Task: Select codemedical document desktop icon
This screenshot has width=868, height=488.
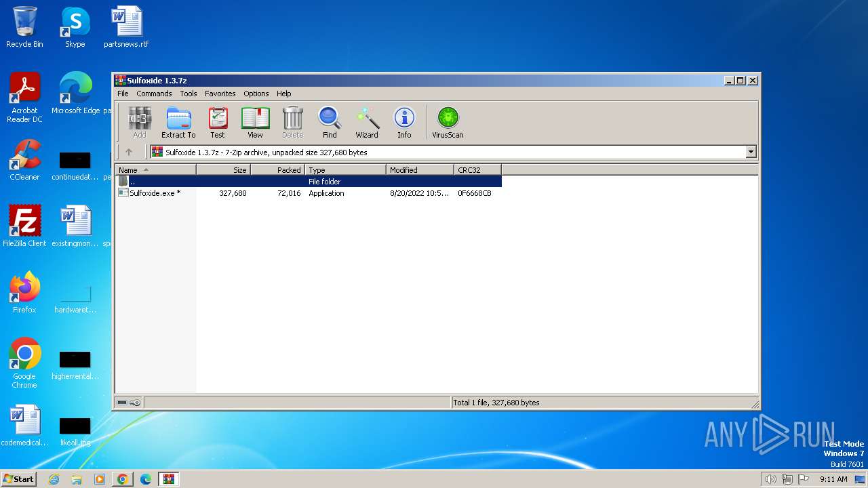Action: point(24,426)
